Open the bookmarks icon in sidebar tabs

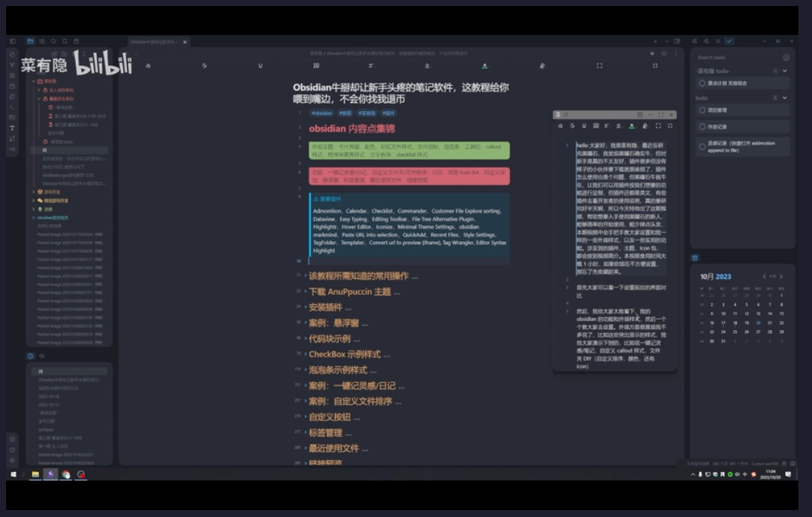(65, 41)
